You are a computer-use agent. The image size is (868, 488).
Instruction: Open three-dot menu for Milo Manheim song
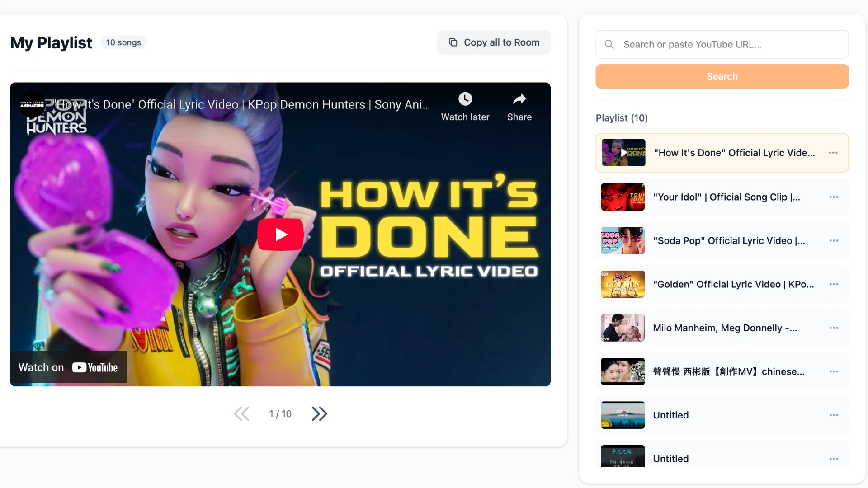834,328
